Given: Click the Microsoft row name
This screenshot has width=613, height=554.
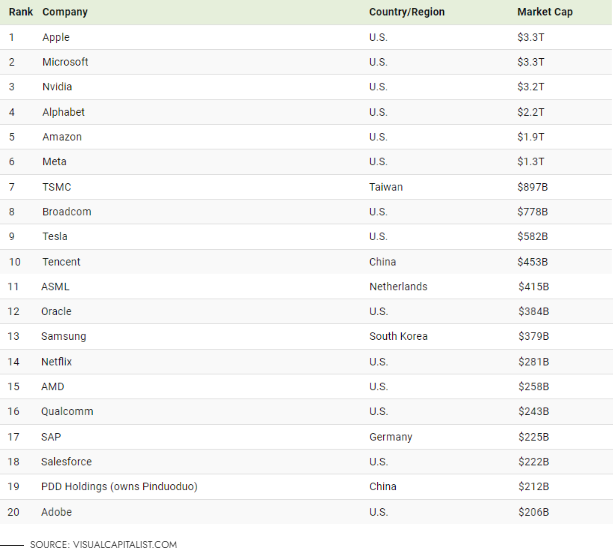Looking at the screenshot, I should 65,62.
